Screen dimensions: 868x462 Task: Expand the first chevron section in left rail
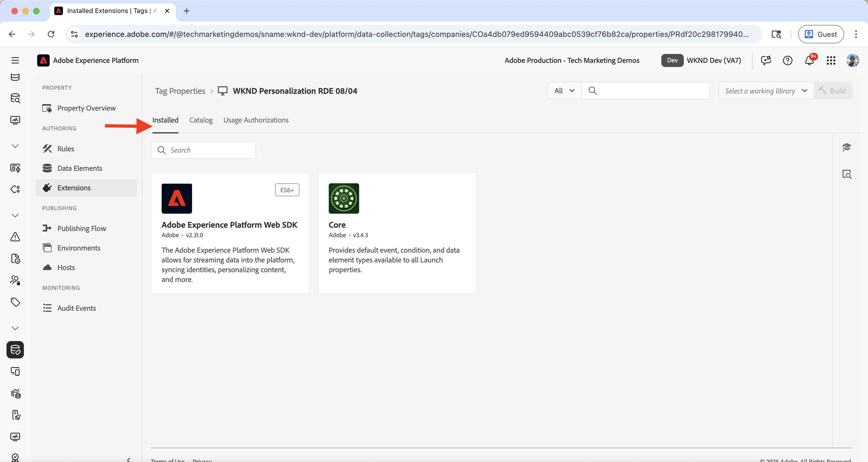[15, 146]
